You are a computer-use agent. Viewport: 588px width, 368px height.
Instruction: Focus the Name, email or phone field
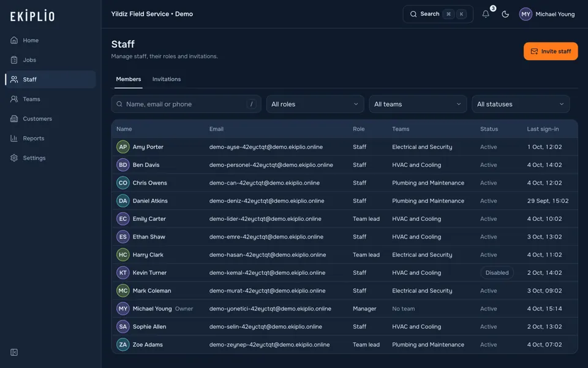[x=186, y=104]
